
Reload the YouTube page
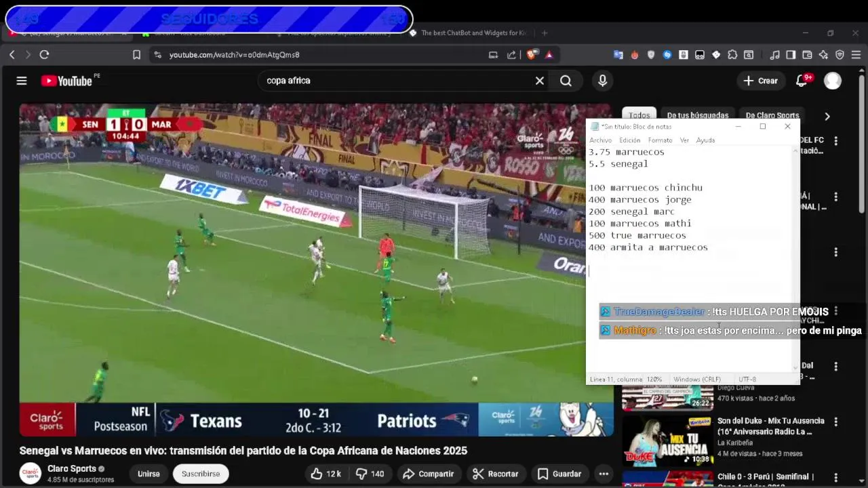click(x=44, y=55)
